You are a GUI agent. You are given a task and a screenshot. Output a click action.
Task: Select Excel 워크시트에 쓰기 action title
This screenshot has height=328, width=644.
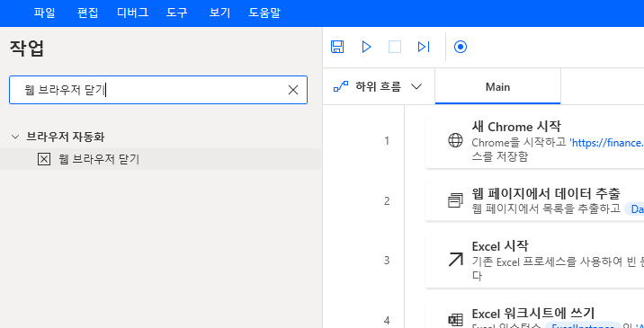point(532,313)
